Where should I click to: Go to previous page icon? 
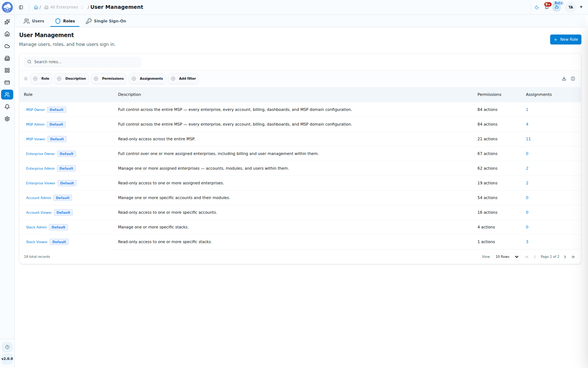pyautogui.click(x=535, y=257)
